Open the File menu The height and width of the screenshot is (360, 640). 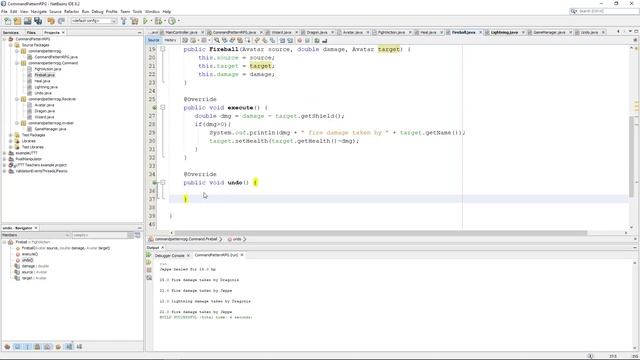pos(4,11)
